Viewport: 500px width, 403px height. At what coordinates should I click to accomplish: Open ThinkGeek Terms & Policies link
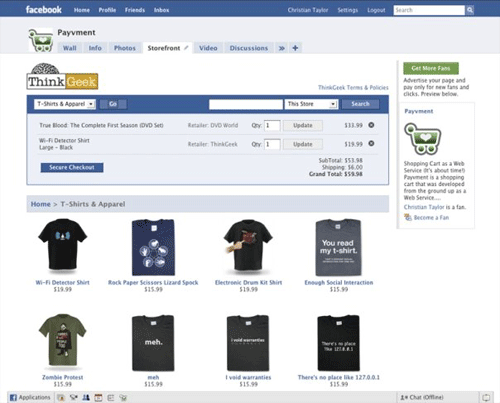pos(353,87)
